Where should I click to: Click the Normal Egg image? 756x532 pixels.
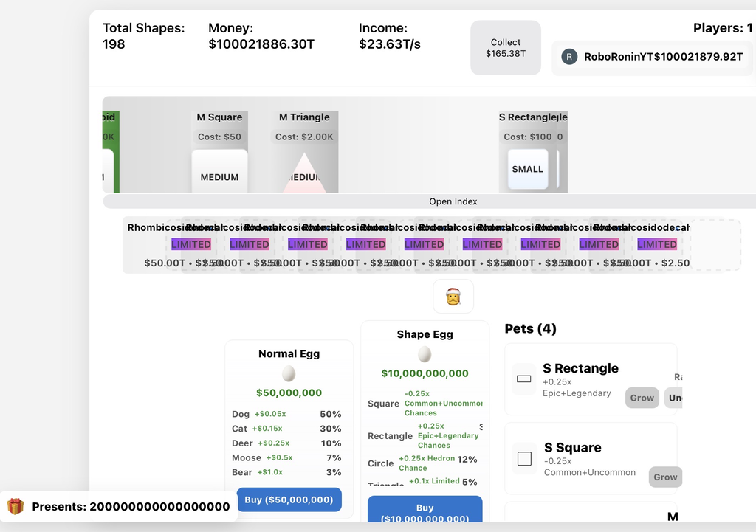289,373
